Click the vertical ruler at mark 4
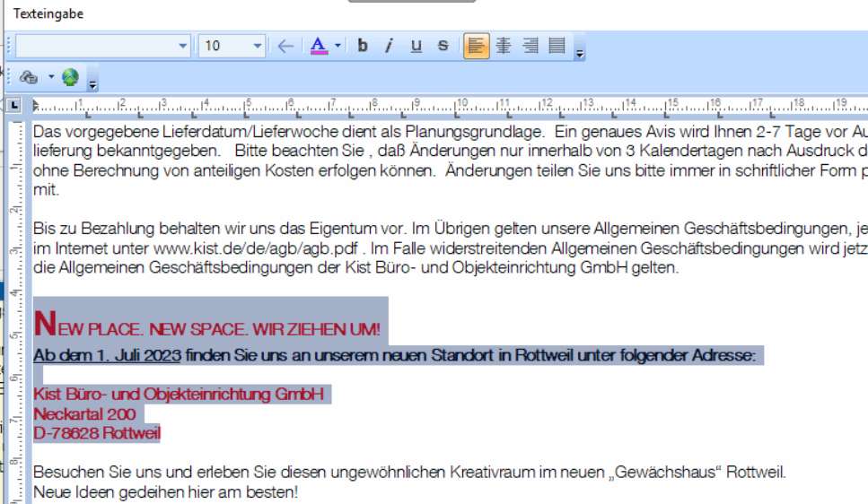The width and height of the screenshot is (868, 504). 15,292
